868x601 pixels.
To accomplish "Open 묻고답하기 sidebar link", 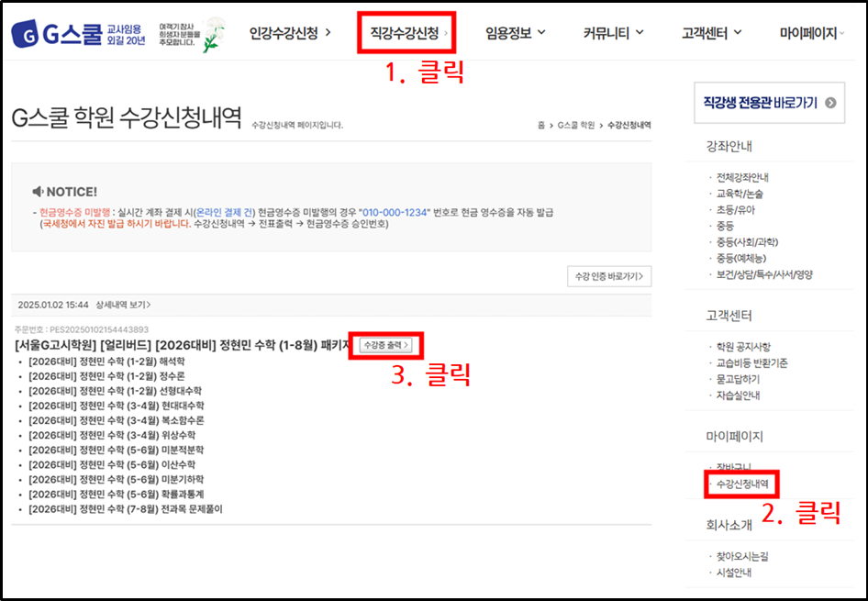I will pos(738,379).
